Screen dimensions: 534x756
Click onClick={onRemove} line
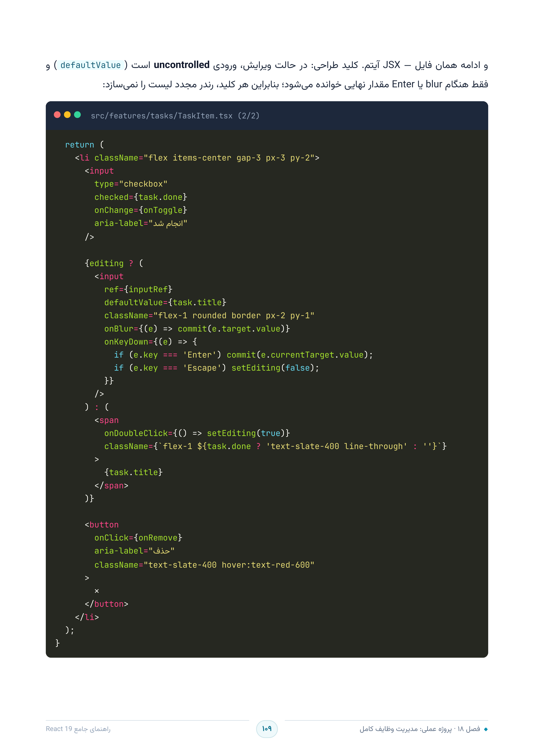click(138, 538)
